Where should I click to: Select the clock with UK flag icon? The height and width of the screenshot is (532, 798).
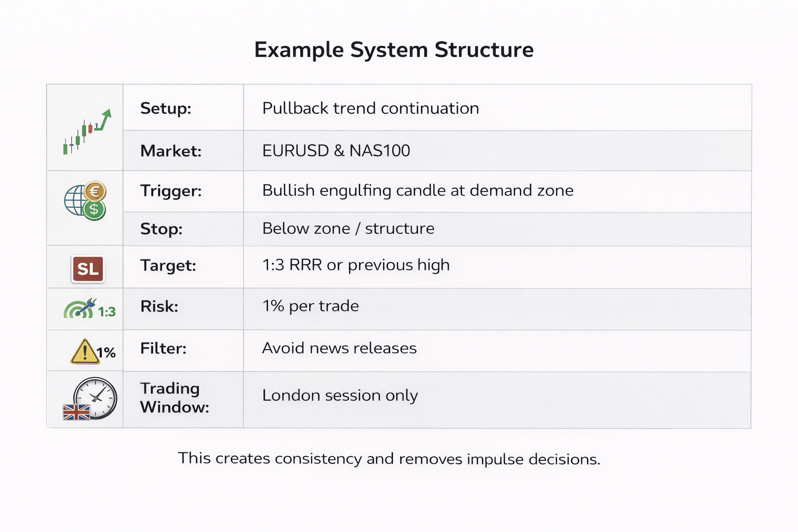[x=90, y=399]
